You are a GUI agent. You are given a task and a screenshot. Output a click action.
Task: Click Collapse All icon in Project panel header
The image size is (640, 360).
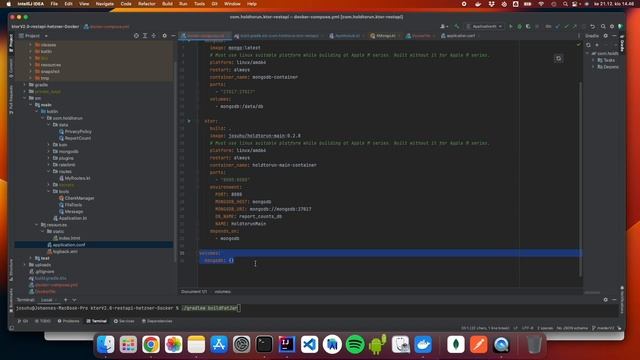(x=154, y=36)
